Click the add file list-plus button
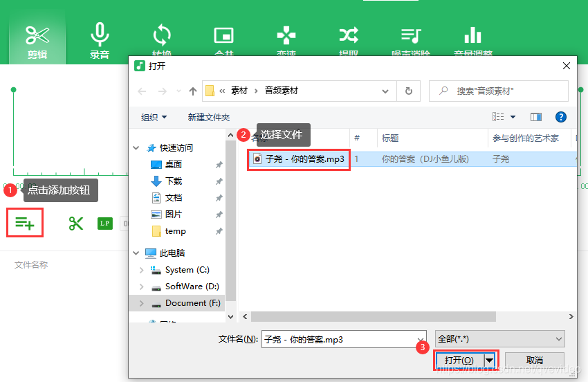Image resolution: width=588 pixels, height=382 pixels. 25,223
